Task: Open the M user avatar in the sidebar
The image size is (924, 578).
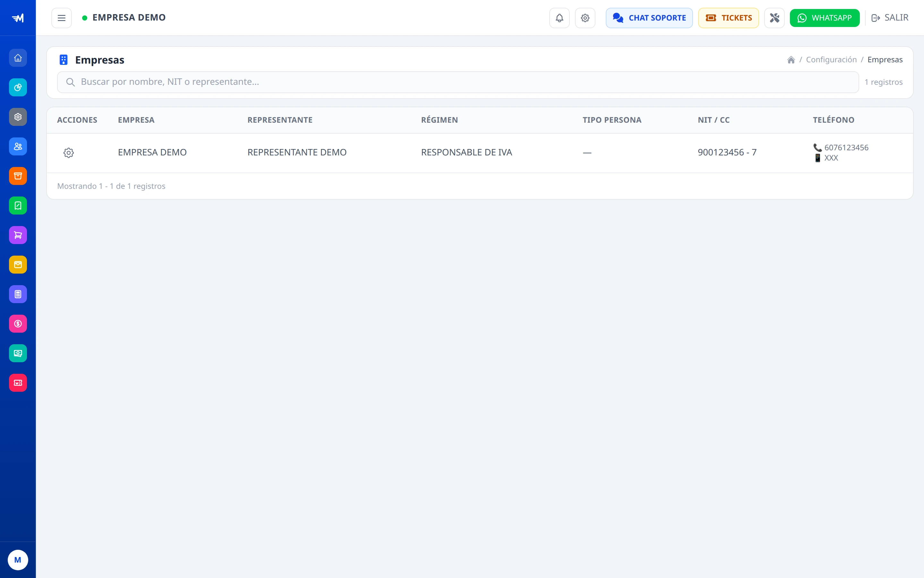Action: coord(18,560)
